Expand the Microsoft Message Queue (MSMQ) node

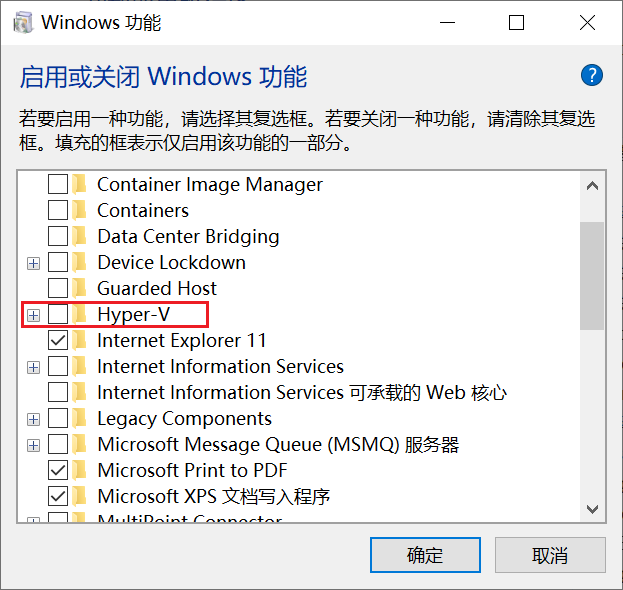[33, 446]
